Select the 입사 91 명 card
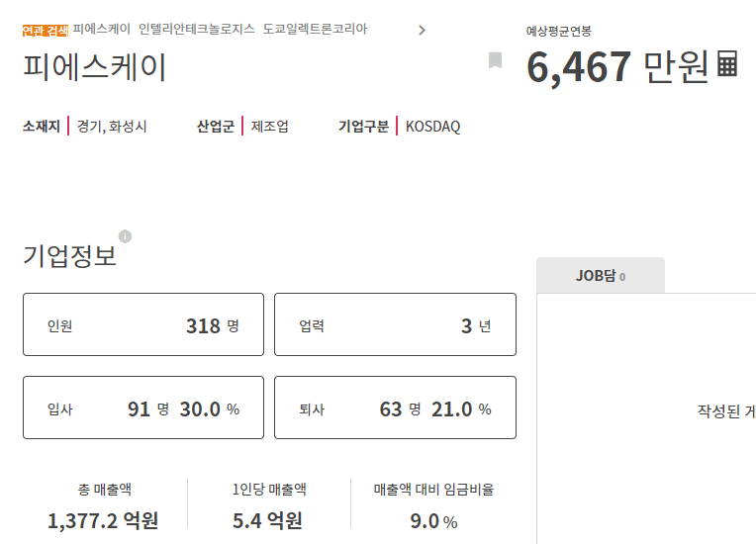756x544 pixels. tap(143, 408)
